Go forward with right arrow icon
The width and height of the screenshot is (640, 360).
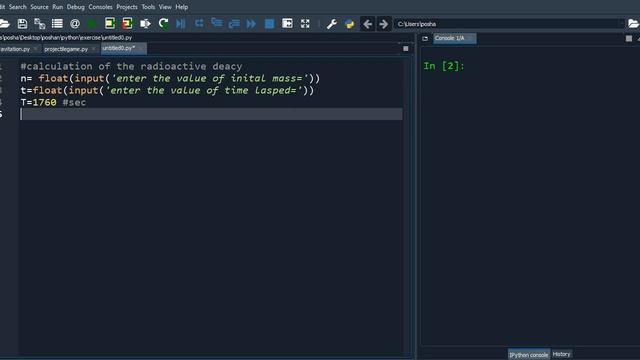point(384,24)
